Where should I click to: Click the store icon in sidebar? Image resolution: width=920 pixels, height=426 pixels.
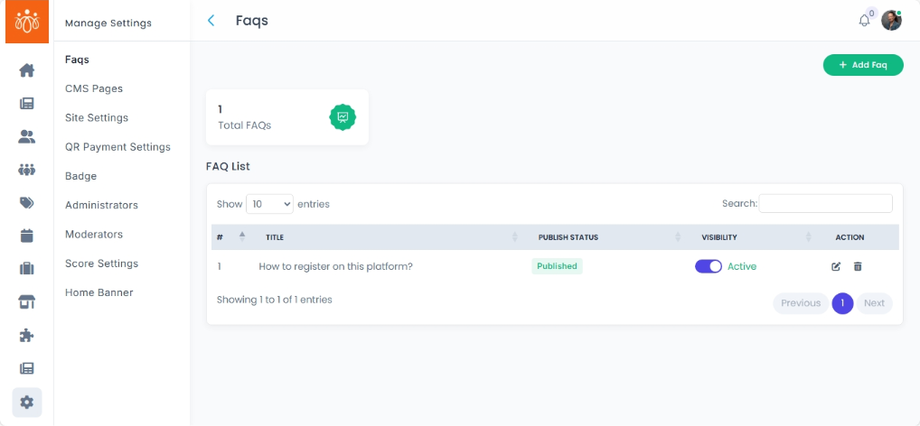[27, 302]
